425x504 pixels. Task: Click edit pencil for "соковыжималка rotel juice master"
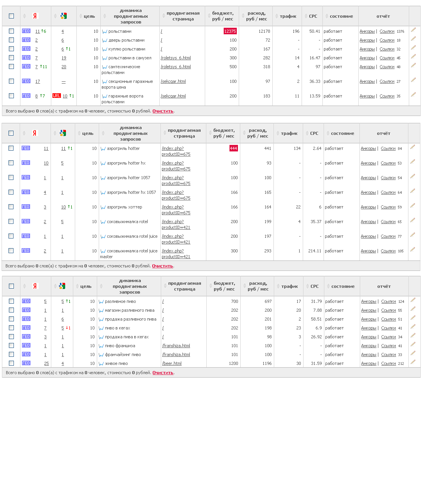pos(413,249)
